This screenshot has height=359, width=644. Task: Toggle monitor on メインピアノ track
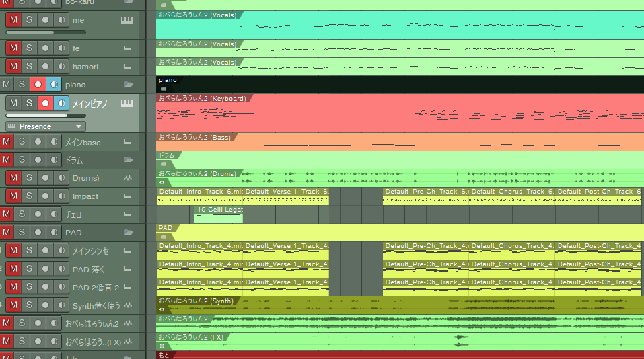(61, 103)
